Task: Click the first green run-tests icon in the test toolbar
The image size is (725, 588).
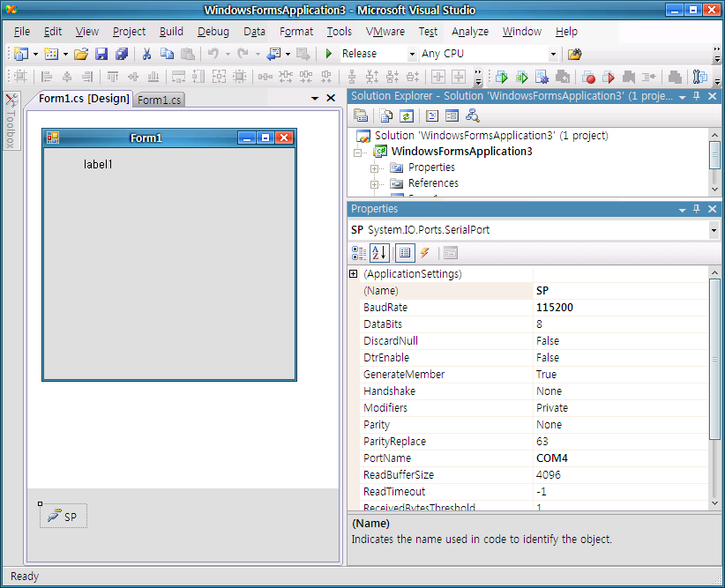Action: (x=502, y=77)
